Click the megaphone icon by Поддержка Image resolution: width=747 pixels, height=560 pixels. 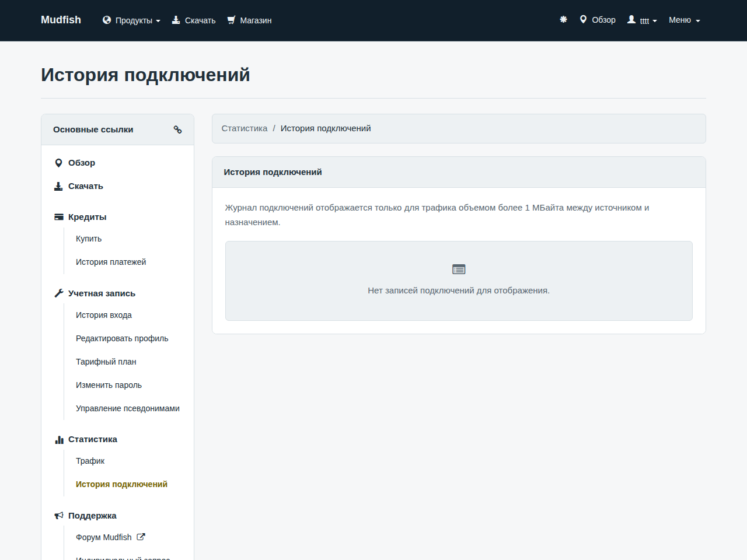pyautogui.click(x=59, y=516)
